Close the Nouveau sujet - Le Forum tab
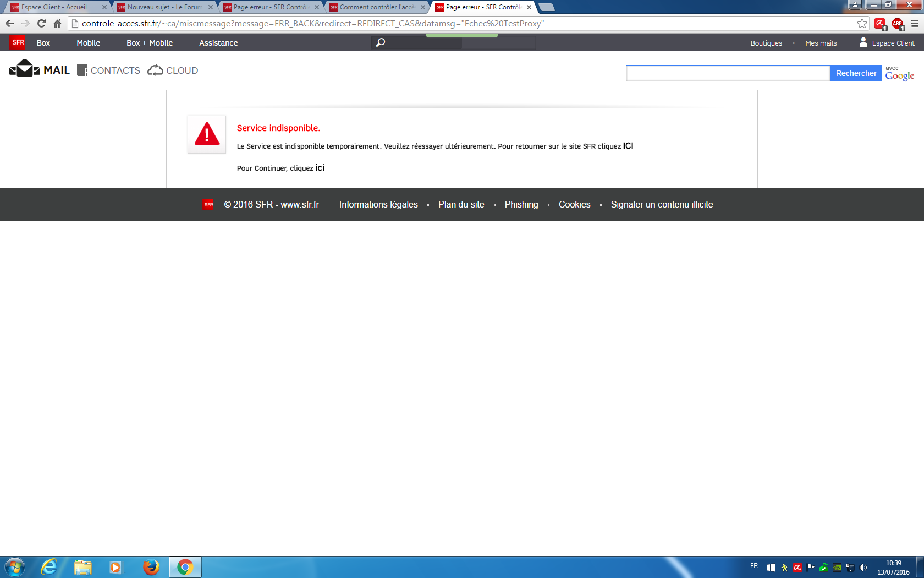Image resolution: width=924 pixels, height=578 pixels. coord(211,7)
